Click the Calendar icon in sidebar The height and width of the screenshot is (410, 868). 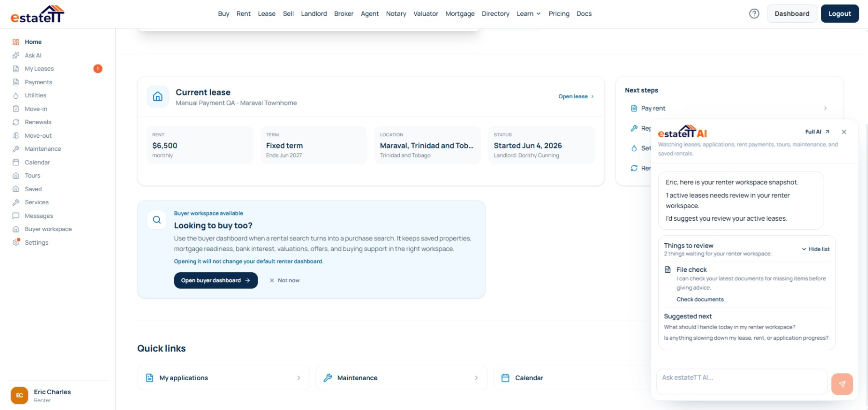point(16,162)
